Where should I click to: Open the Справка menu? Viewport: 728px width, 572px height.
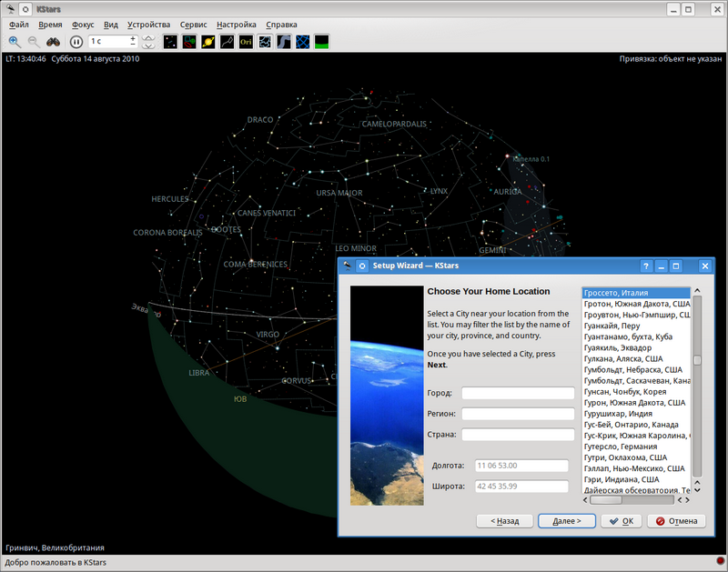(x=281, y=25)
